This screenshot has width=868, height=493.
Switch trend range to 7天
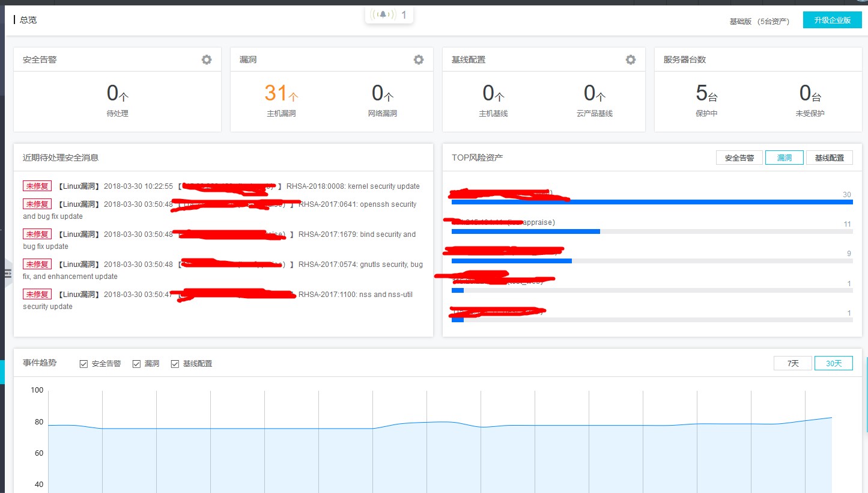(x=793, y=364)
